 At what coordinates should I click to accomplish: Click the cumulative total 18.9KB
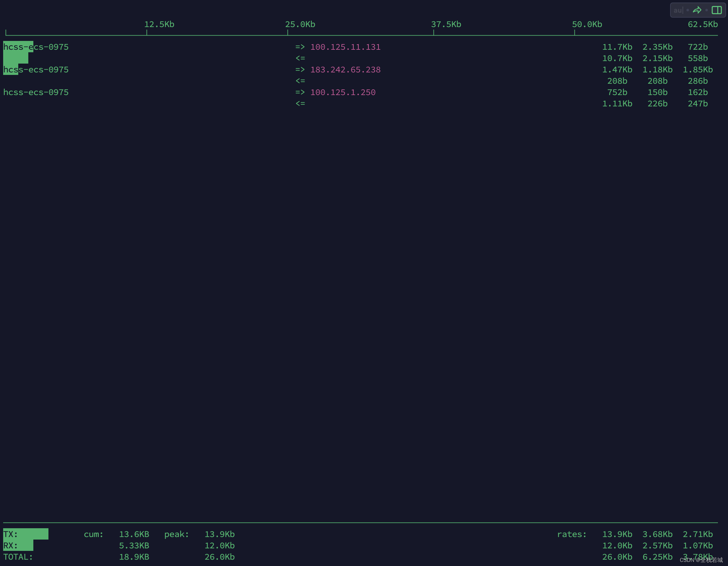(134, 557)
